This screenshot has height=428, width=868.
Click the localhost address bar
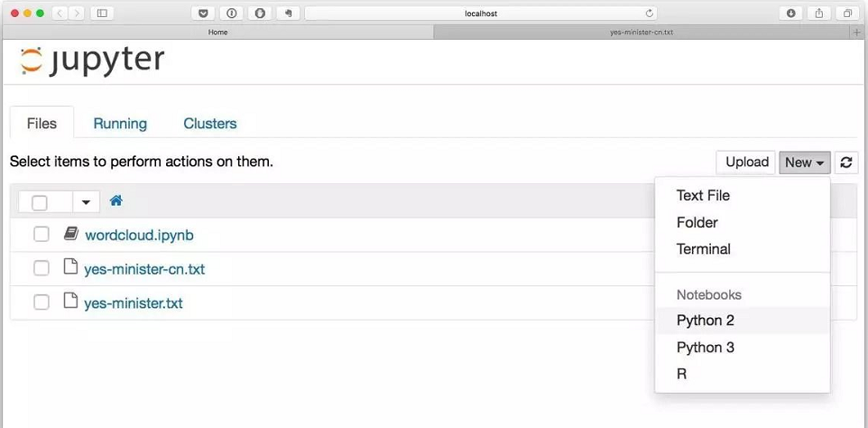(x=481, y=14)
